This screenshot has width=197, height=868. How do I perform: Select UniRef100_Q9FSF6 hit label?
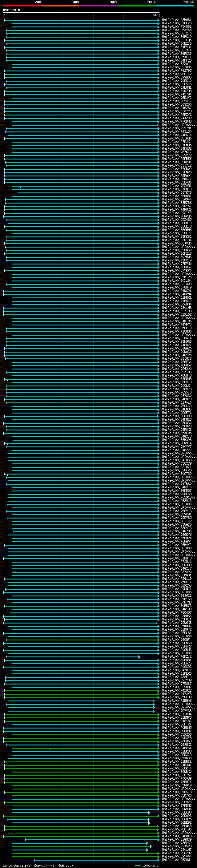(x=177, y=84)
